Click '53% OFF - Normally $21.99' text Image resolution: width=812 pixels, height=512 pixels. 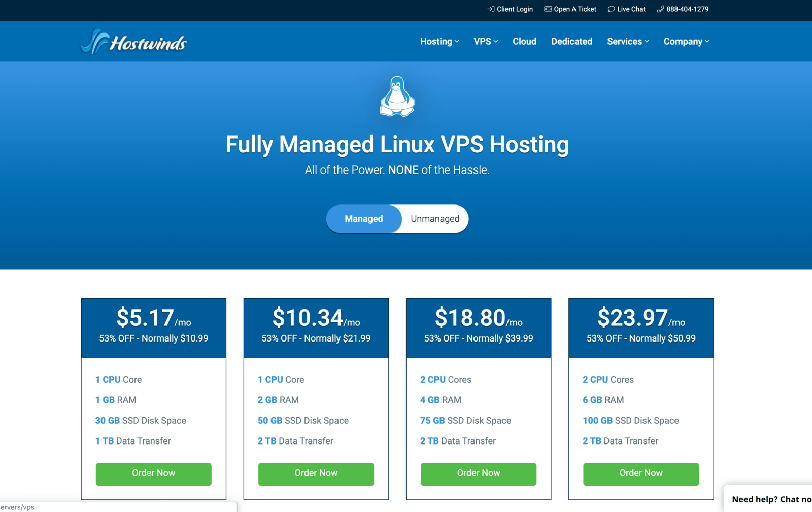(x=316, y=338)
